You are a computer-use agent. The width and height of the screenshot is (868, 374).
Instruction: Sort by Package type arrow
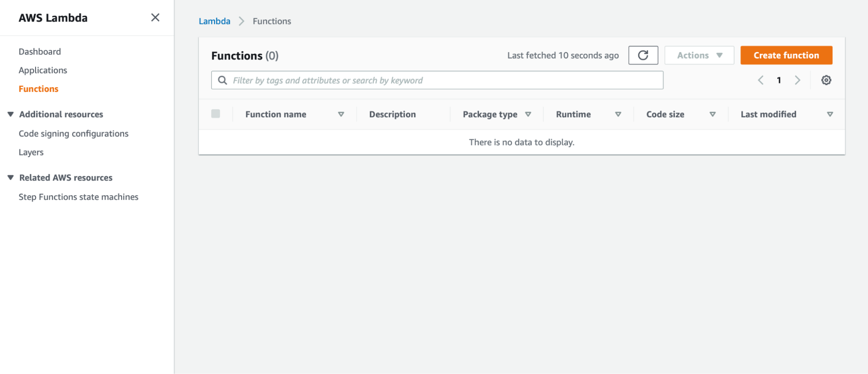click(528, 115)
